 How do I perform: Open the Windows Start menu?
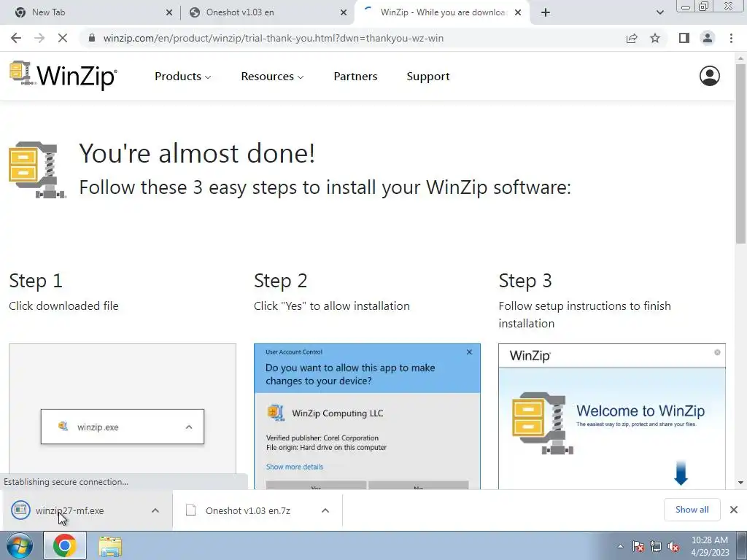point(19,545)
